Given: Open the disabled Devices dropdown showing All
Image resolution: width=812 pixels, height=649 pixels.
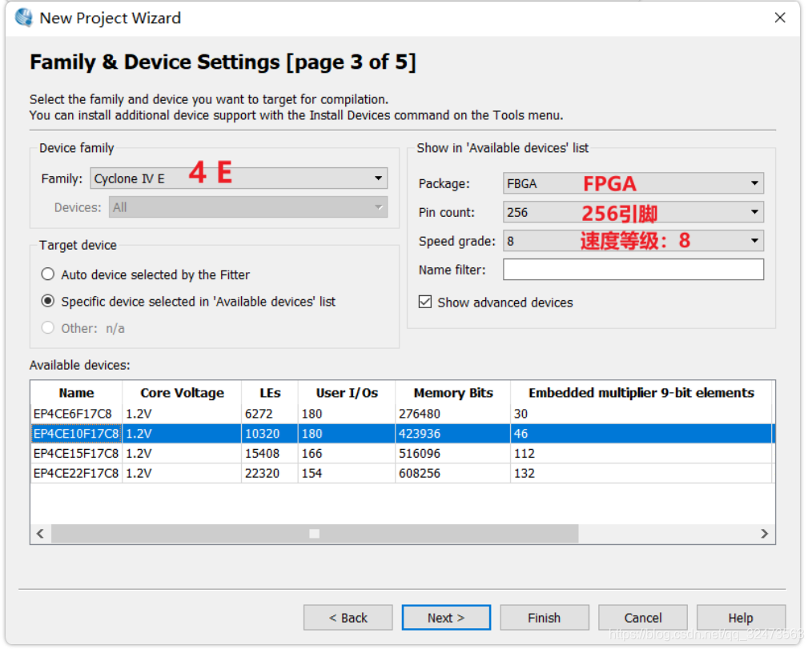Looking at the screenshot, I should click(248, 207).
